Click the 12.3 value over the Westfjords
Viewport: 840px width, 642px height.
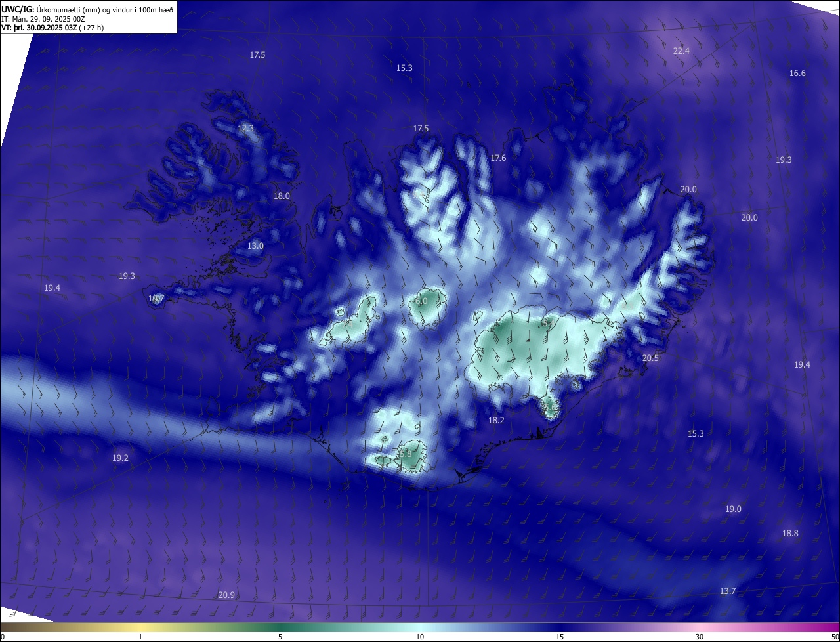[245, 129]
